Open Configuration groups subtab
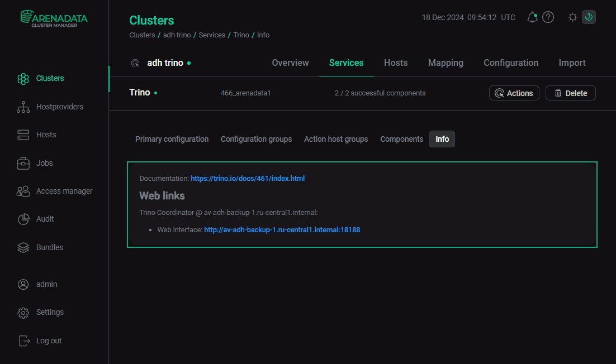 tap(256, 139)
